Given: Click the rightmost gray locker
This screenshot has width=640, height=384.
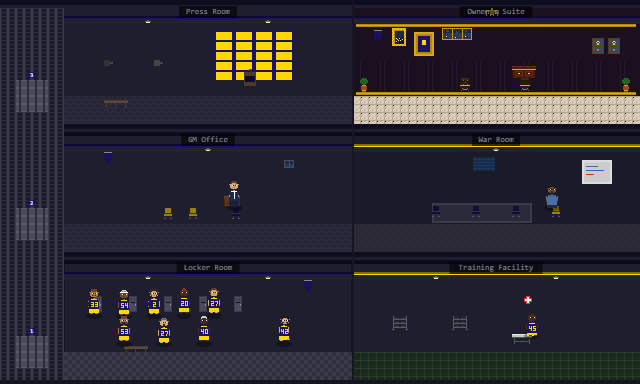Looking at the screenshot, I should [x=238, y=304].
